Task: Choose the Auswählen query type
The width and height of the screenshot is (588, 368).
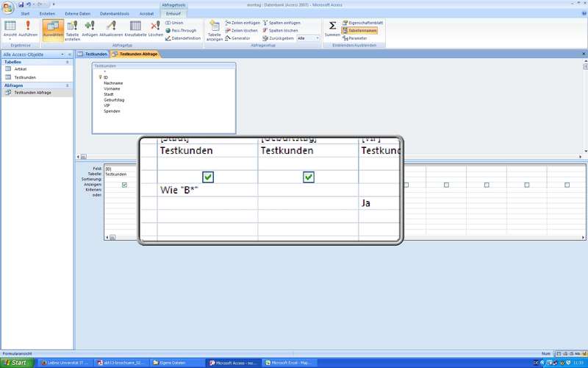Action: pyautogui.click(x=53, y=29)
